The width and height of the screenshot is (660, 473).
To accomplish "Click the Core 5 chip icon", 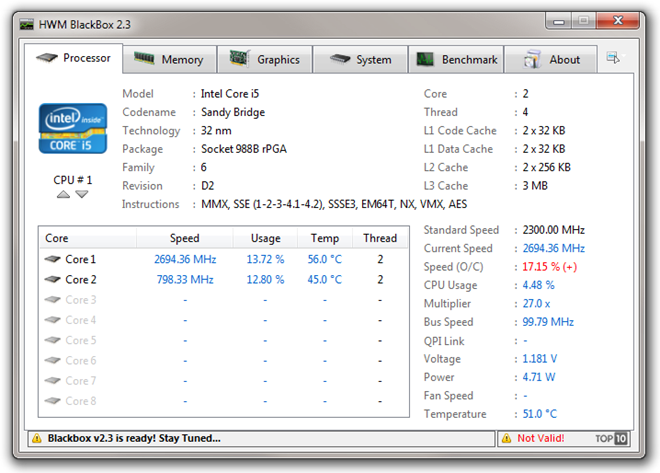I will tap(53, 340).
